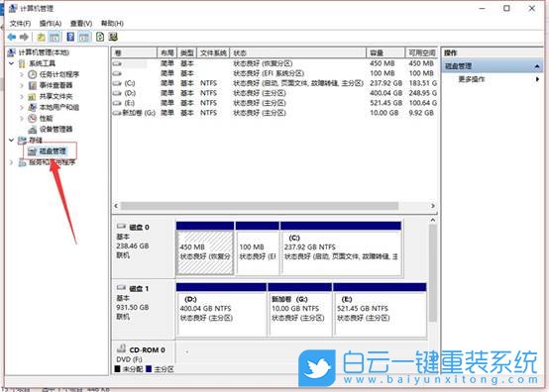Select the CD-ROM 0 label block
Image resolution: width=549 pixels, height=392 pixels.
144,352
